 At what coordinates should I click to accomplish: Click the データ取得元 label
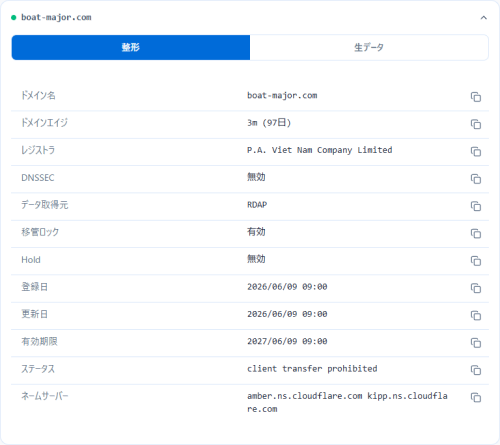(45, 205)
